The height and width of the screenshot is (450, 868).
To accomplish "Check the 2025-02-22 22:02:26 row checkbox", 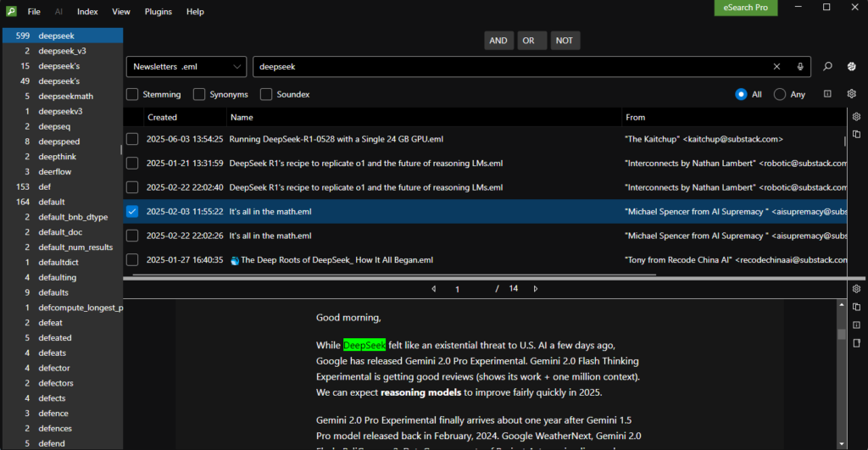I will click(x=132, y=236).
